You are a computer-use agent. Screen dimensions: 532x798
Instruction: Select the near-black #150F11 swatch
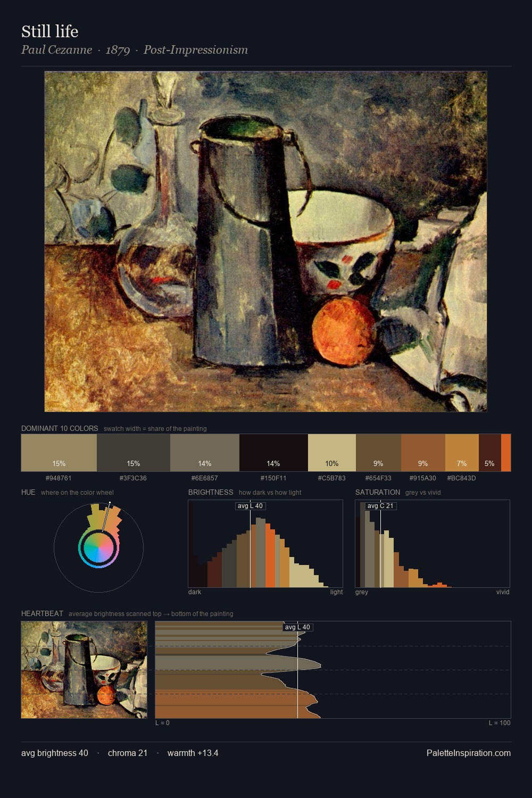pos(273,453)
